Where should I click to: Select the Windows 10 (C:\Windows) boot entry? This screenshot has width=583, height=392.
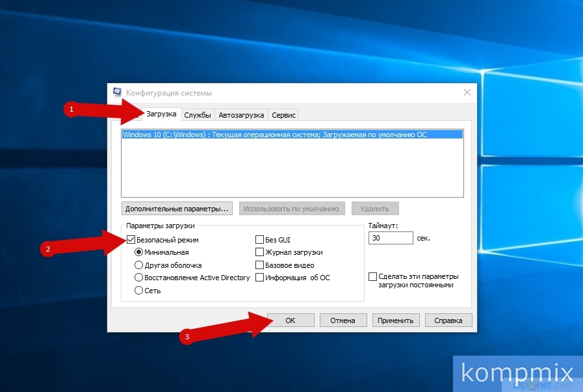click(292, 135)
